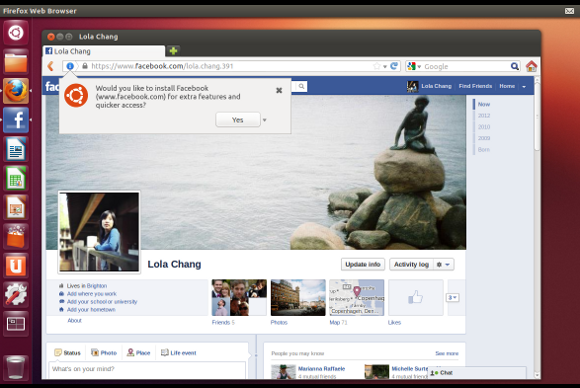
Task: Open Facebook account menu arrow beside Home
Action: (524, 87)
